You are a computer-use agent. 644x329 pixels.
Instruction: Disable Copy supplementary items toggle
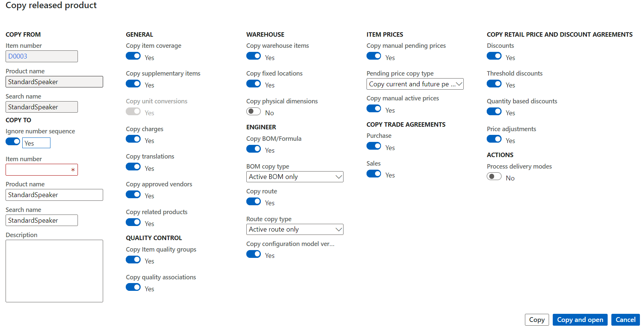point(133,84)
